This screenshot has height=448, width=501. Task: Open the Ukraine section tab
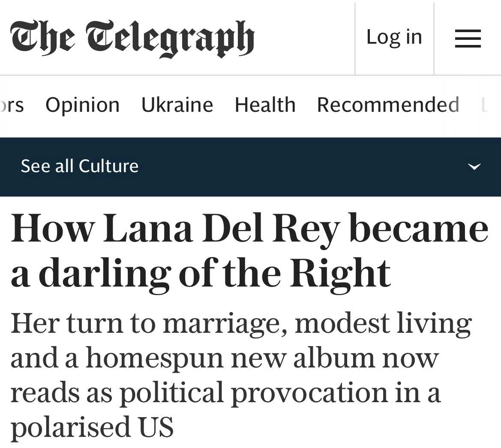pos(177,105)
